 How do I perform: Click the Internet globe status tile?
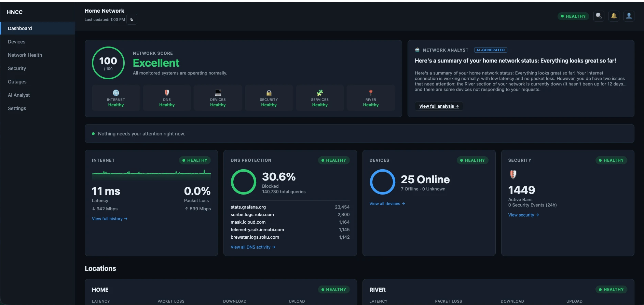point(116,98)
